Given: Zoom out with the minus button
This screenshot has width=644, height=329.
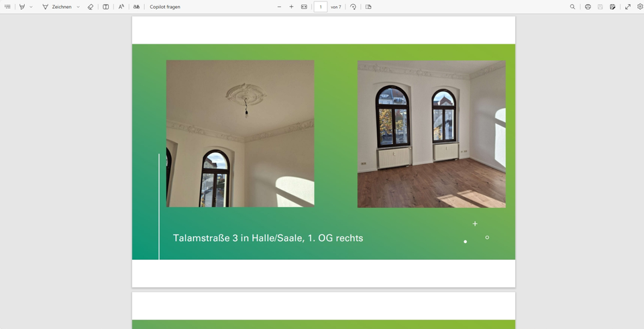Looking at the screenshot, I should [280, 7].
